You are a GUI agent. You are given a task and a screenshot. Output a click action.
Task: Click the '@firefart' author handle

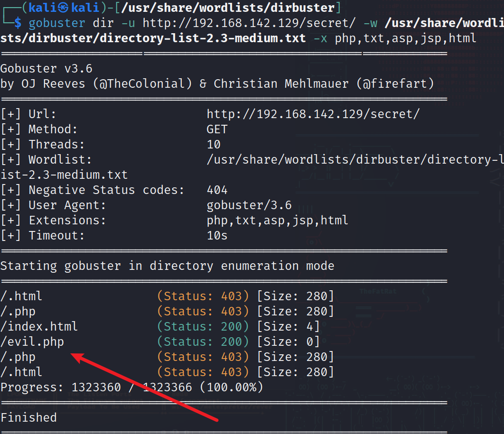click(x=395, y=84)
